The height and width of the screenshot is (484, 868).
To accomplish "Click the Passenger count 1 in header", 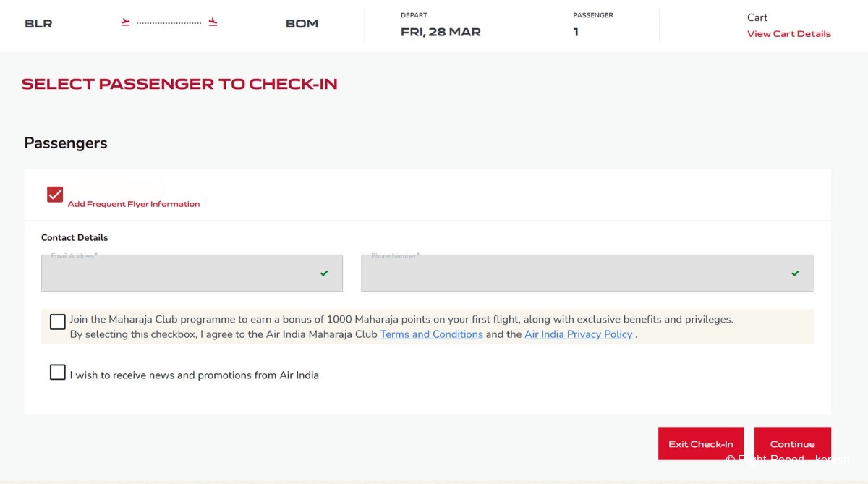I will pyautogui.click(x=576, y=32).
